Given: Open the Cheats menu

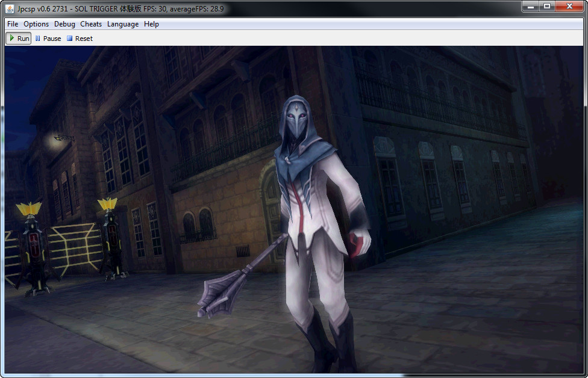Looking at the screenshot, I should tap(91, 24).
